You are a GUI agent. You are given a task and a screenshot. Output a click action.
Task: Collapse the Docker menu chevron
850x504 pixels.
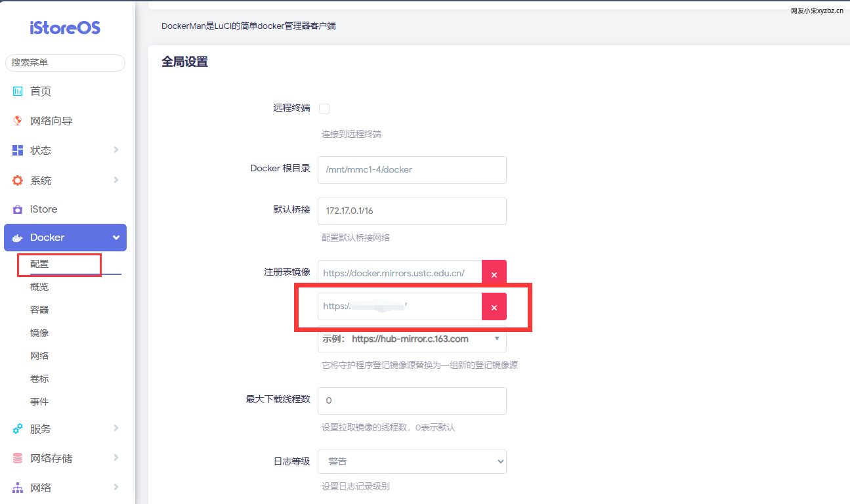pos(116,238)
